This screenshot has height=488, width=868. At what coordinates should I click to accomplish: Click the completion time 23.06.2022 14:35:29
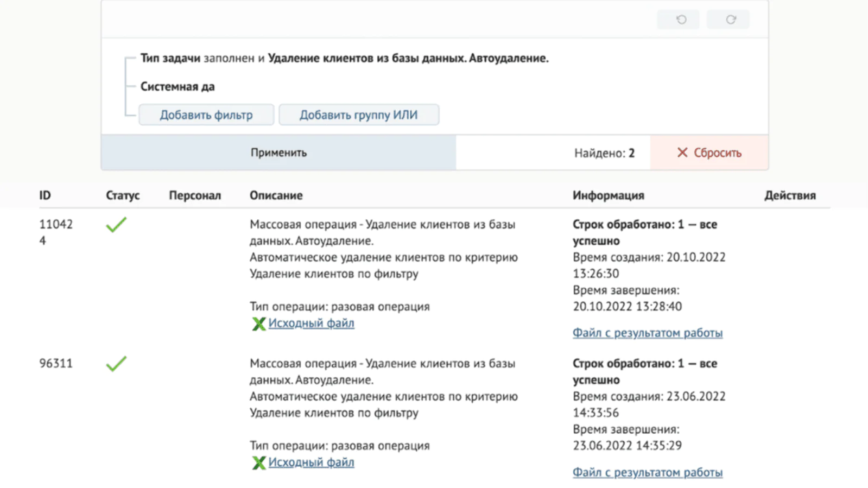[628, 446]
